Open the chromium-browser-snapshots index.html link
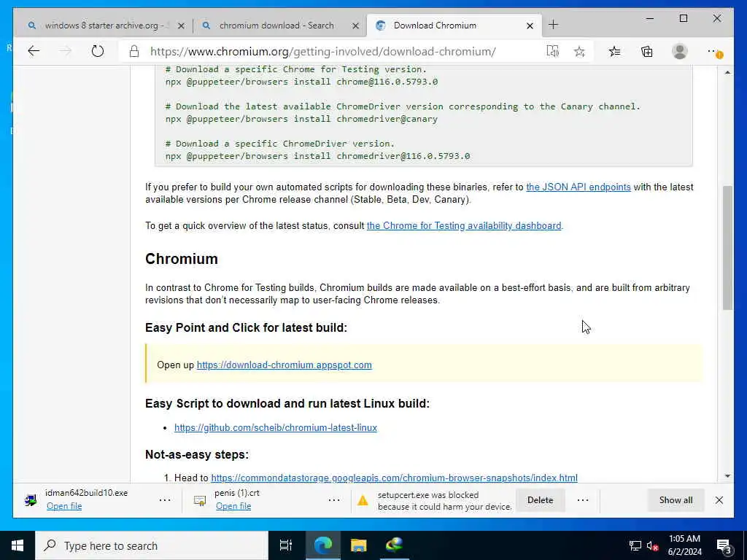 (x=394, y=478)
